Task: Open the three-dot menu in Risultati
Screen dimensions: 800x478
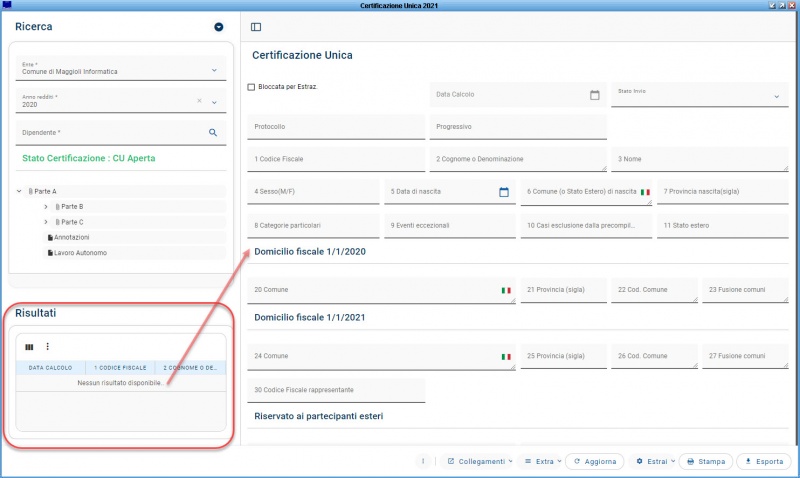Action: click(x=47, y=347)
